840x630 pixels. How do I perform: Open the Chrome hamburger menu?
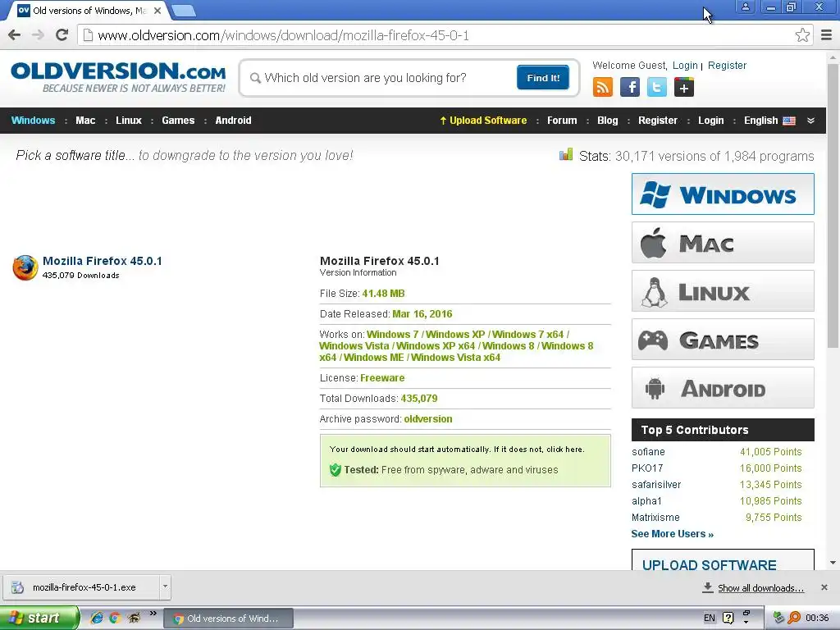coord(827,35)
